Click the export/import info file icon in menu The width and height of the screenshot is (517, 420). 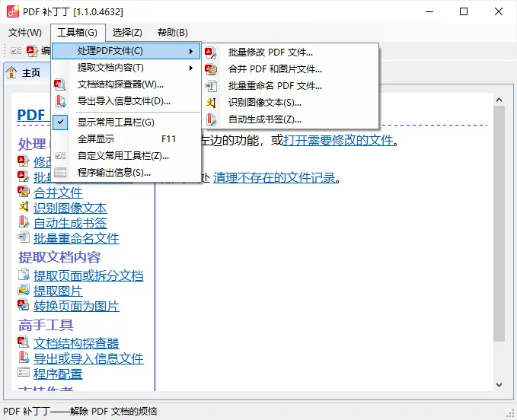pyautogui.click(x=60, y=101)
